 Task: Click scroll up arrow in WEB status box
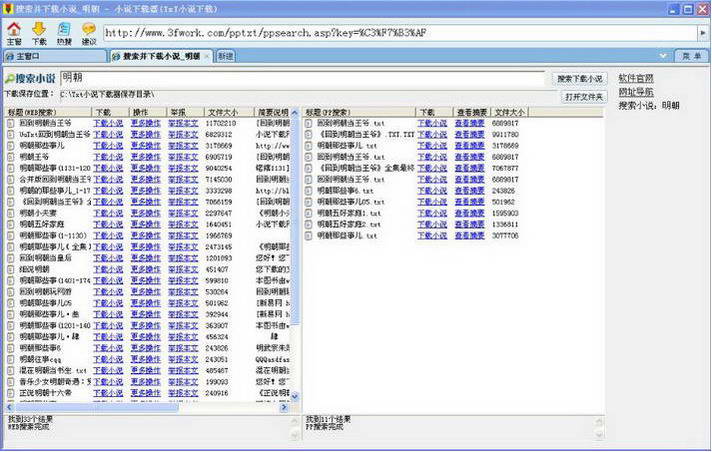(294, 421)
